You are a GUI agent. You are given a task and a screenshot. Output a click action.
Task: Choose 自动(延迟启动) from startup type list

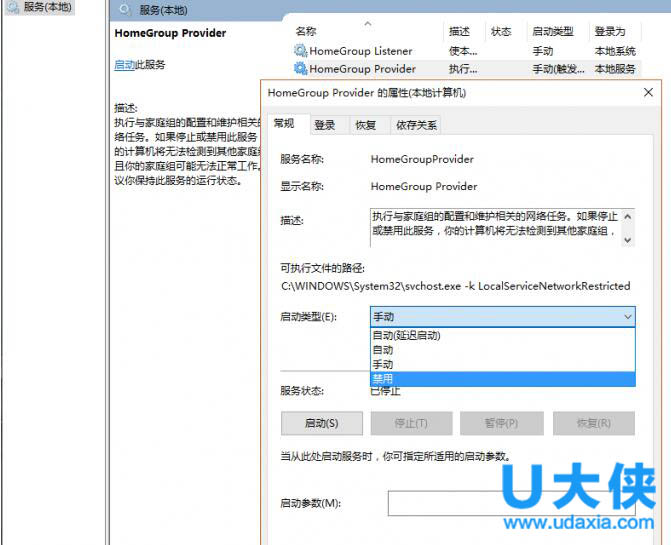[x=406, y=336]
